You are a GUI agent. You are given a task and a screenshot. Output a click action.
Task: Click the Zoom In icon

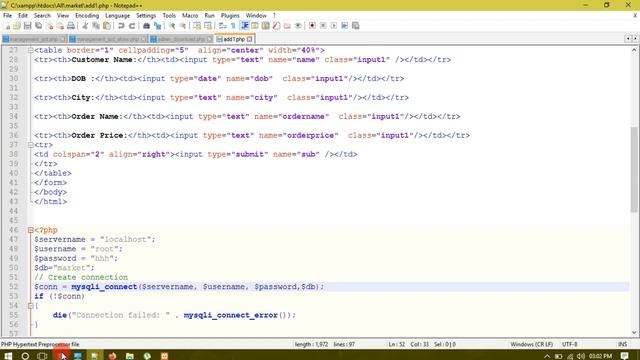pyautogui.click(x=172, y=26)
